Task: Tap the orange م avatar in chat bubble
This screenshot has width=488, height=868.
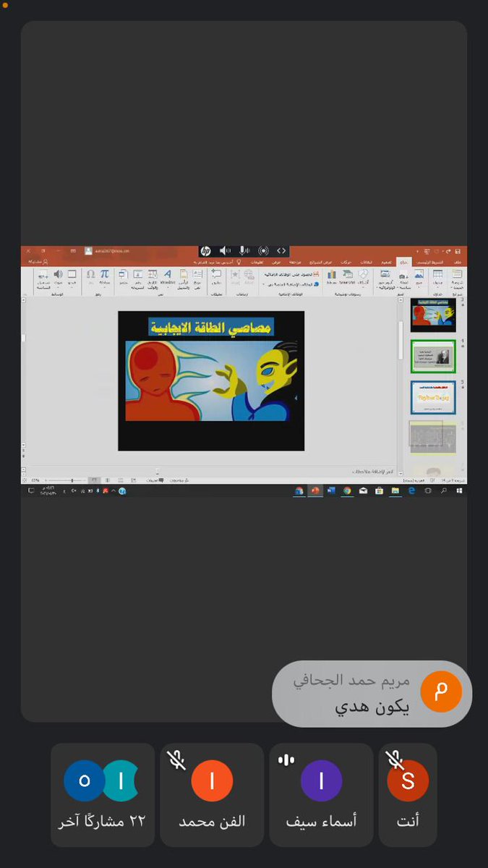Action: click(x=441, y=691)
